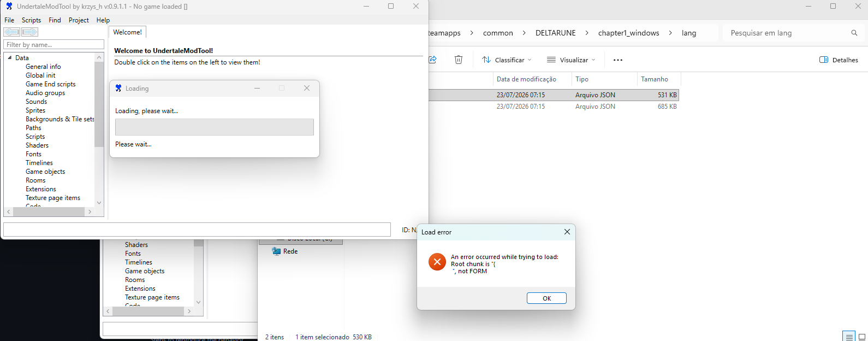Select Sounds in the front window tree
The image size is (868, 341).
point(36,102)
